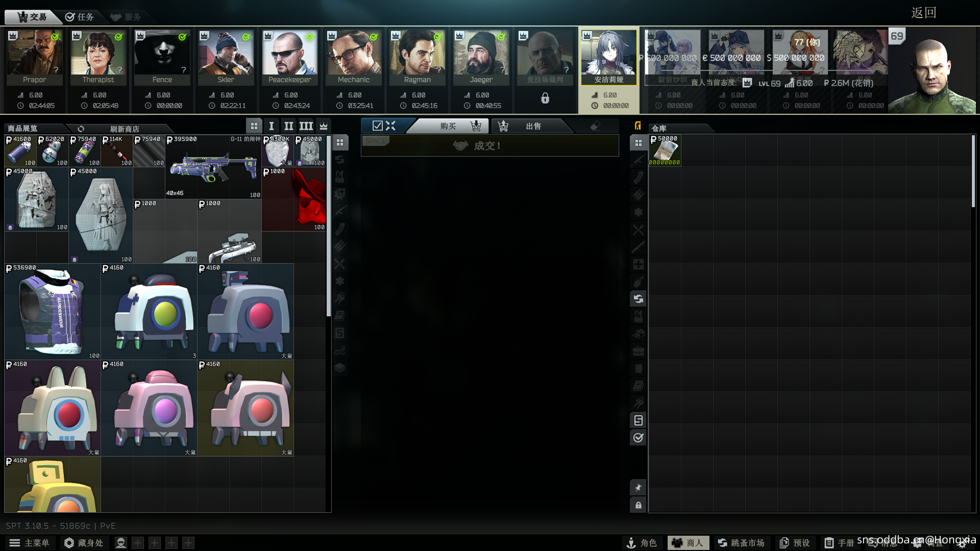Filter stash by weapons rifle icon
Image resolution: width=980 pixels, height=551 pixels.
(638, 160)
